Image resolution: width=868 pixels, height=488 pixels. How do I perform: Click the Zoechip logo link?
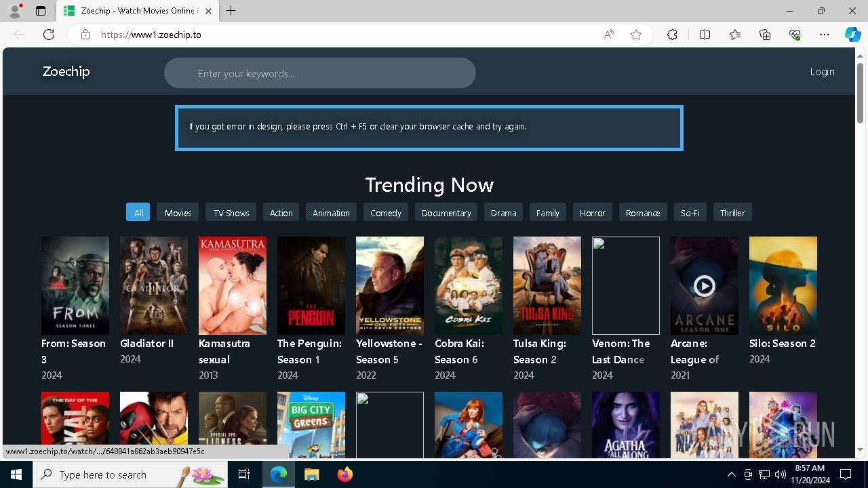66,71
